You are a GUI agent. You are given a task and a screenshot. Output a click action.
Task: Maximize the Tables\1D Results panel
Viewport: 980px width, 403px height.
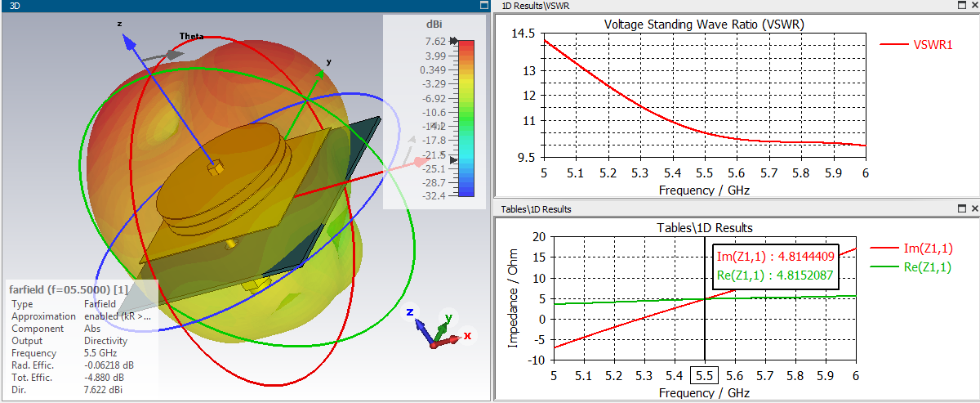click(961, 208)
